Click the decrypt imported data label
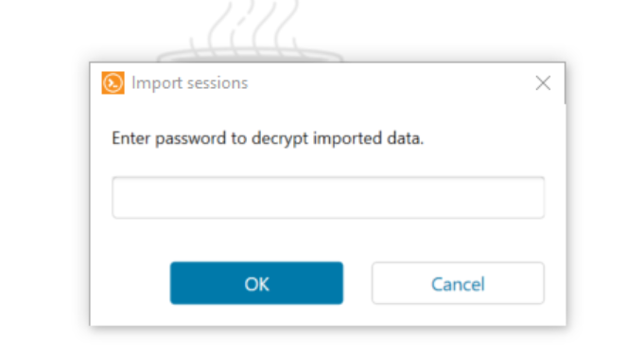Image resolution: width=644 pixels, height=356 pixels. tap(268, 138)
